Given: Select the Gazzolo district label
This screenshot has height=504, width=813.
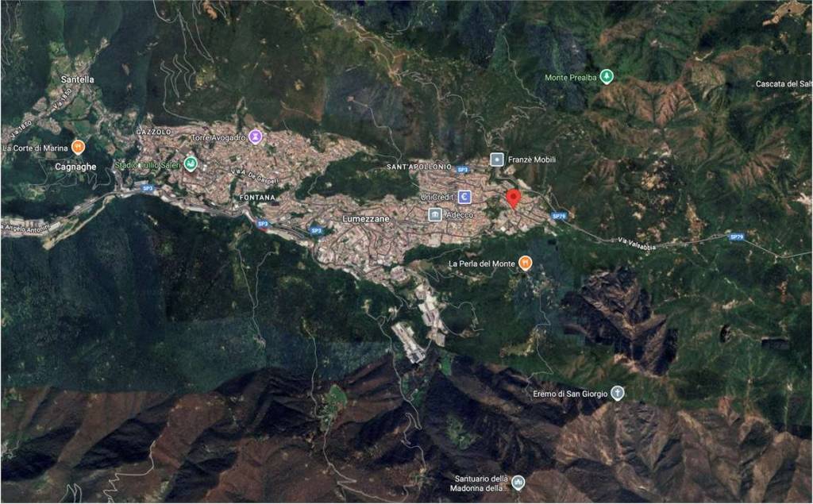Looking at the screenshot, I should (153, 129).
